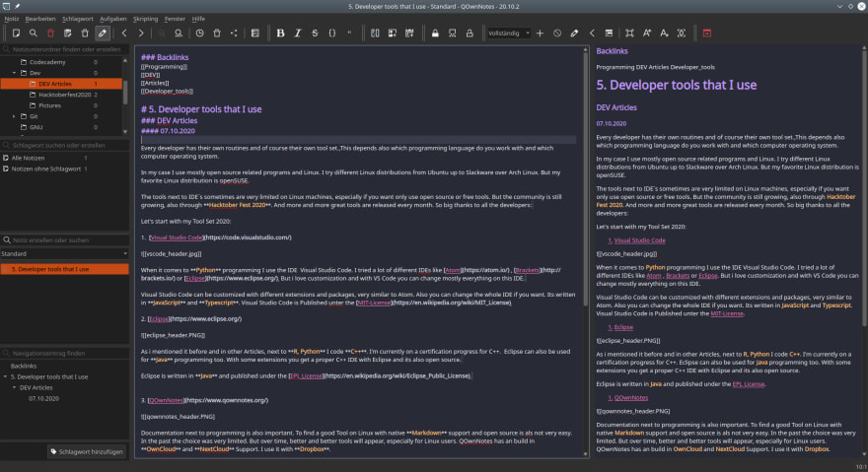Switch to previous workspace arrow icon
Image resolution: width=868 pixels, height=472 pixels.
click(592, 34)
